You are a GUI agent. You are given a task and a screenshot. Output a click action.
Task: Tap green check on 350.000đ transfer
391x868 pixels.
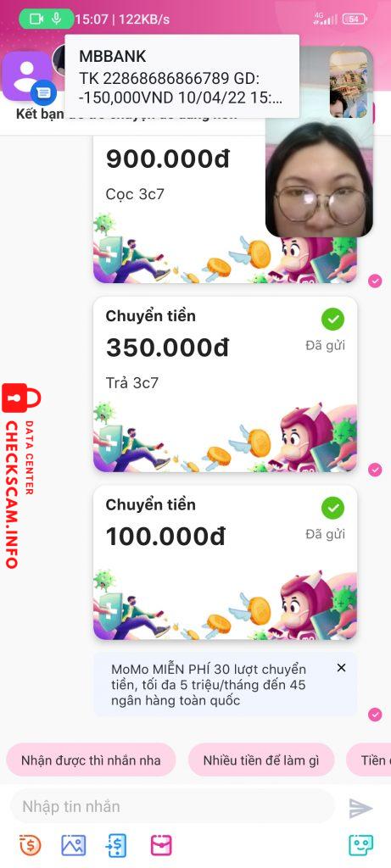coord(332,319)
